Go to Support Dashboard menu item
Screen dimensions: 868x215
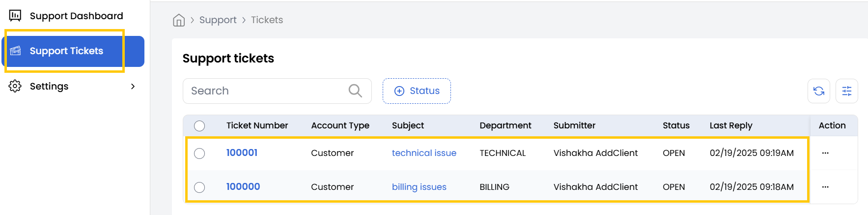[76, 16]
